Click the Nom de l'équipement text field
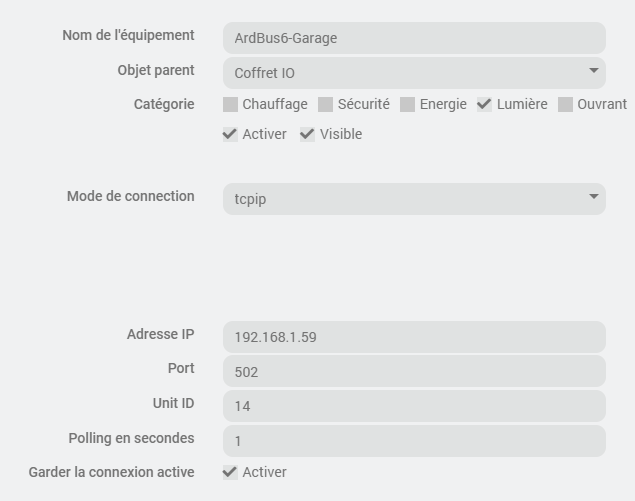This screenshot has width=635, height=501. click(x=414, y=38)
